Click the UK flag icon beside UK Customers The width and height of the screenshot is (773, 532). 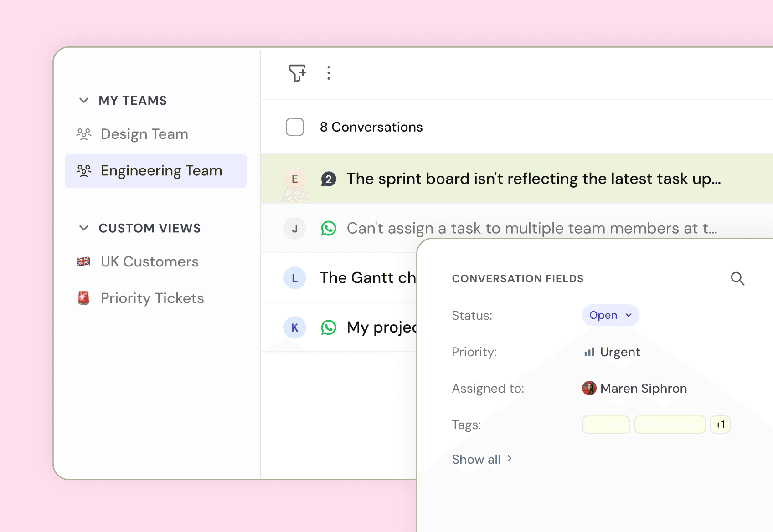pyautogui.click(x=84, y=261)
